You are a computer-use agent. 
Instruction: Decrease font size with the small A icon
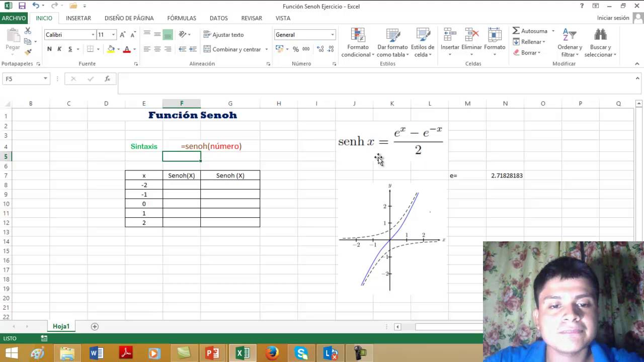point(133,35)
